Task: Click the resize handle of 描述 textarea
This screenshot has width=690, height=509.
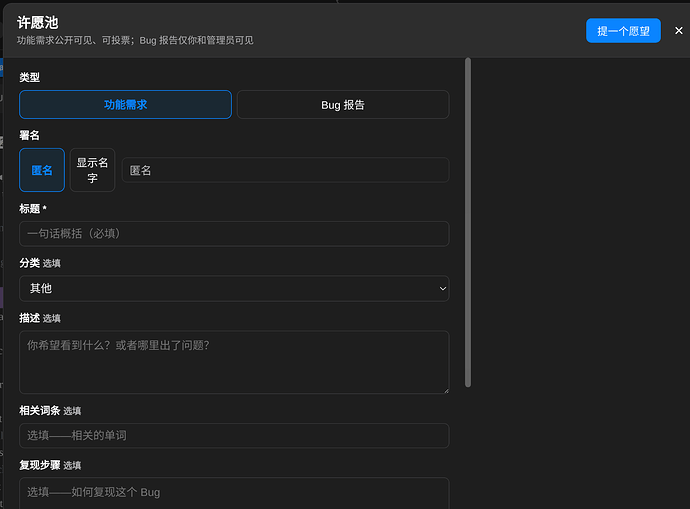Action: click(x=446, y=390)
